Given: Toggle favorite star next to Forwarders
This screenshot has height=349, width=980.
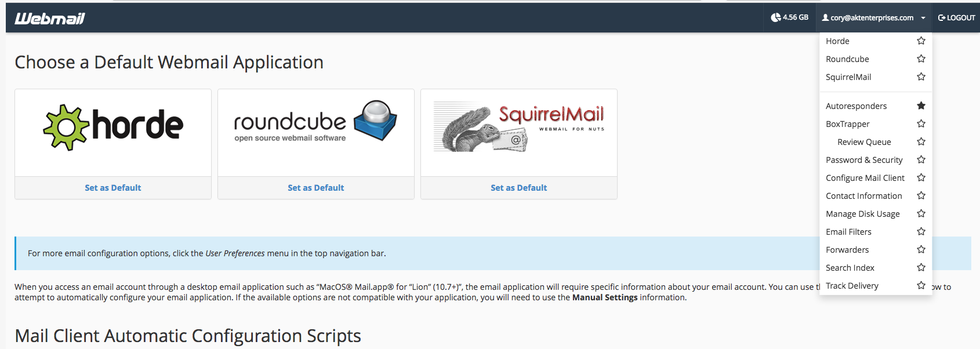Looking at the screenshot, I should 921,249.
